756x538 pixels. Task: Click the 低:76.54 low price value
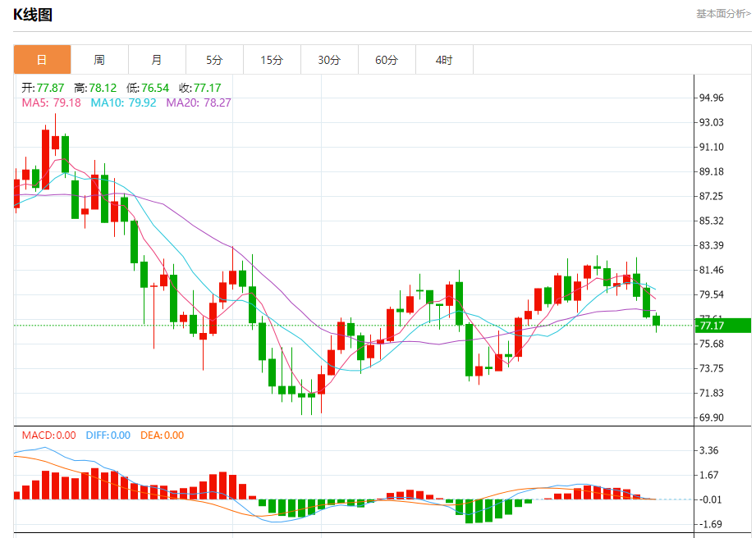[x=148, y=88]
